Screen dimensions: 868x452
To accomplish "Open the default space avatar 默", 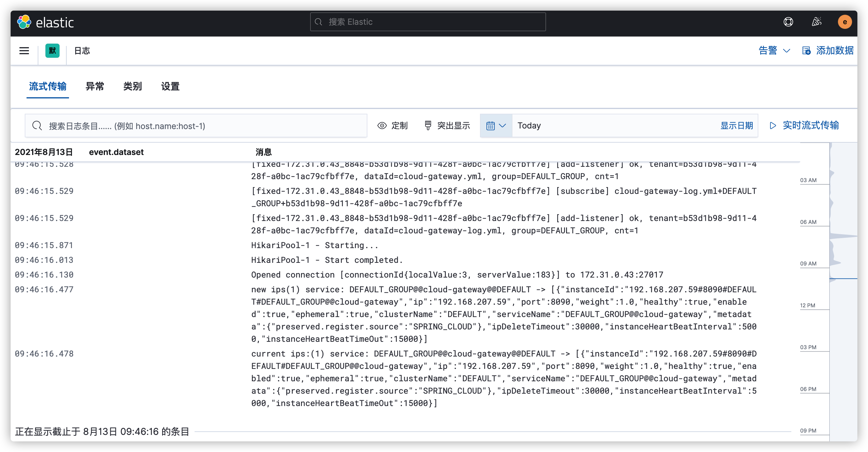I will point(52,50).
